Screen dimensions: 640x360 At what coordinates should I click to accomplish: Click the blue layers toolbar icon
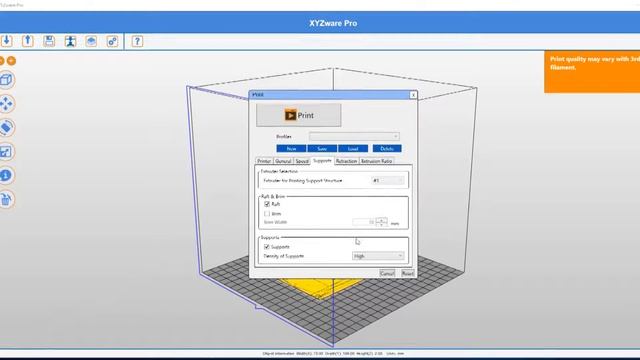click(x=91, y=41)
